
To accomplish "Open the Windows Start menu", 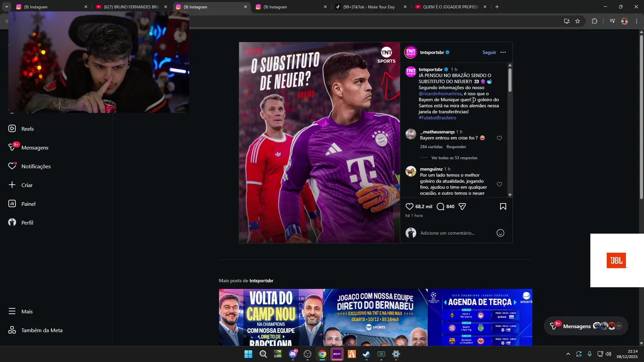I will pos(249,354).
